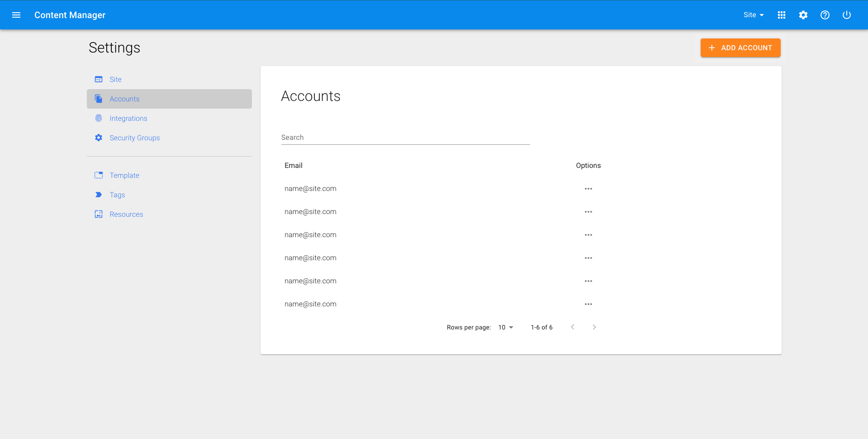Go to next page of accounts
The width and height of the screenshot is (868, 439).
click(x=594, y=327)
